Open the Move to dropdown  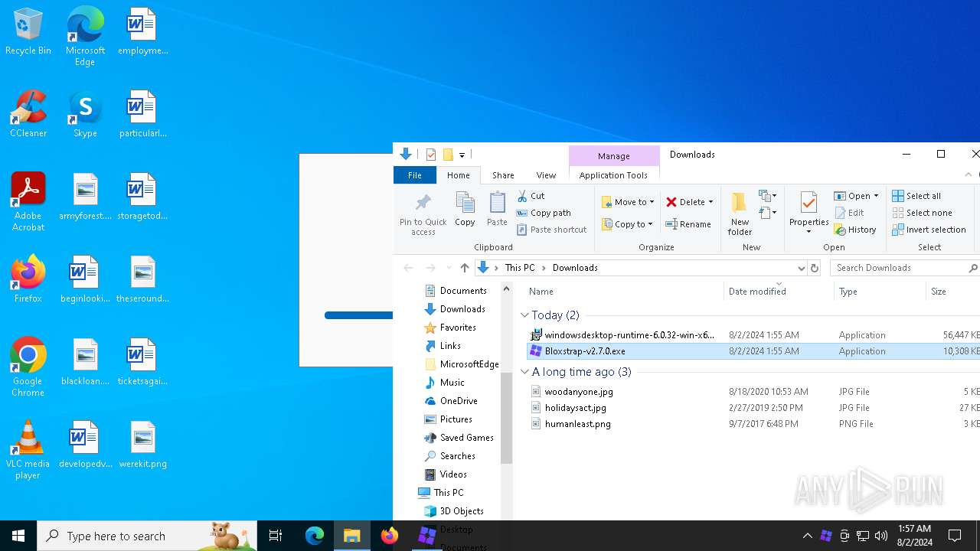(628, 202)
